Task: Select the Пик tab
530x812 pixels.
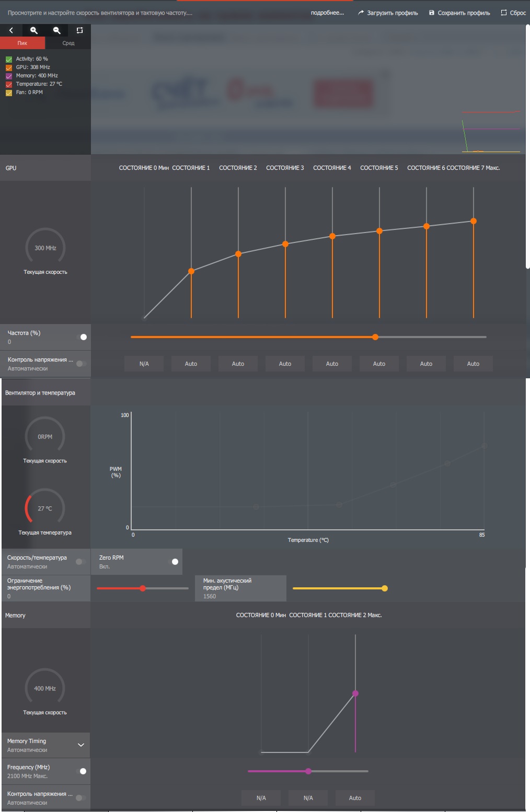Action: click(x=22, y=43)
